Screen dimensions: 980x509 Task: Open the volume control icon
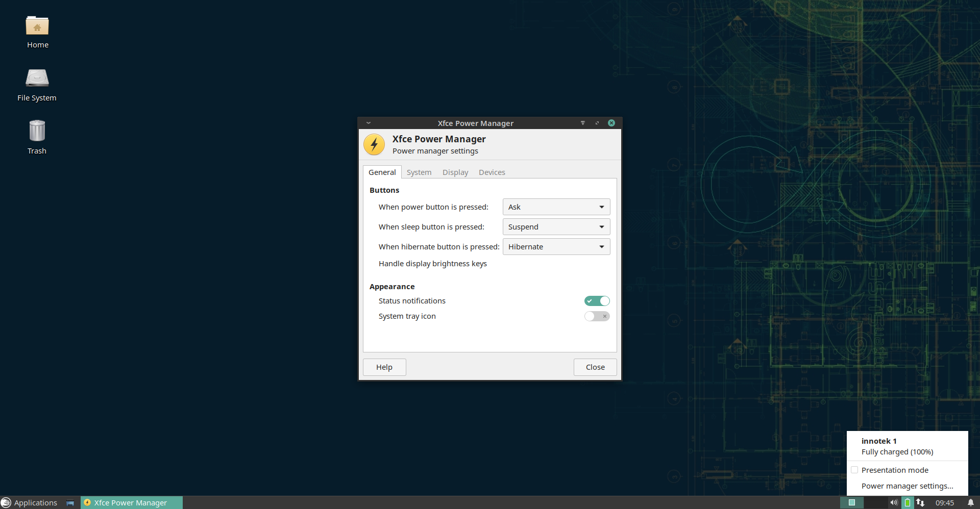893,502
